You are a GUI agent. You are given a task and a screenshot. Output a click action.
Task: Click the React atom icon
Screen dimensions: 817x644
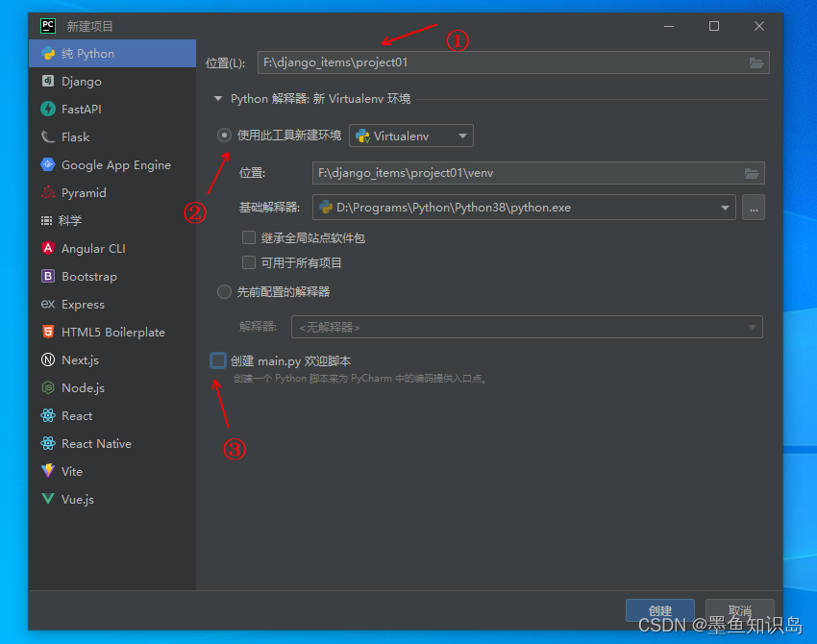point(48,415)
